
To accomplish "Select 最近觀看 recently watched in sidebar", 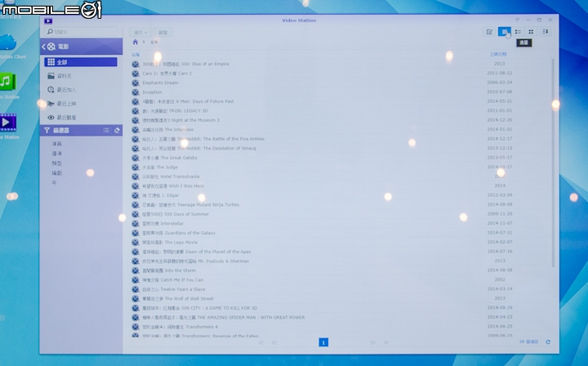I will [x=81, y=118].
